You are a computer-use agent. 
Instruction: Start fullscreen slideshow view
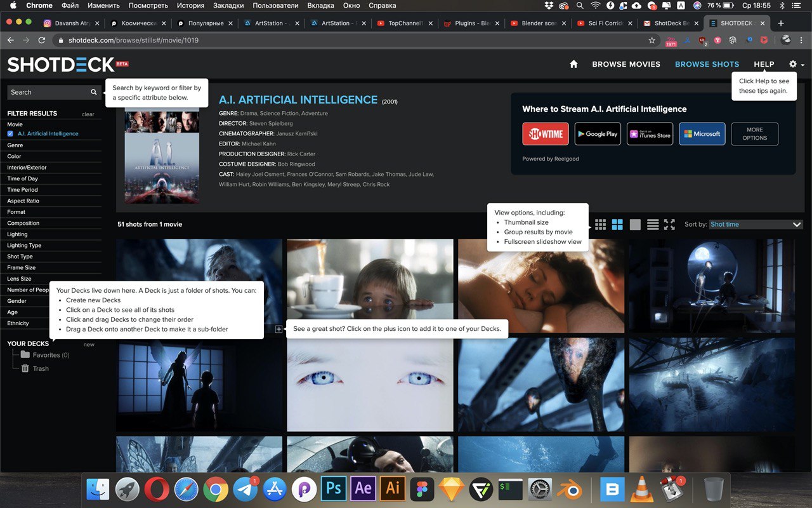669,224
